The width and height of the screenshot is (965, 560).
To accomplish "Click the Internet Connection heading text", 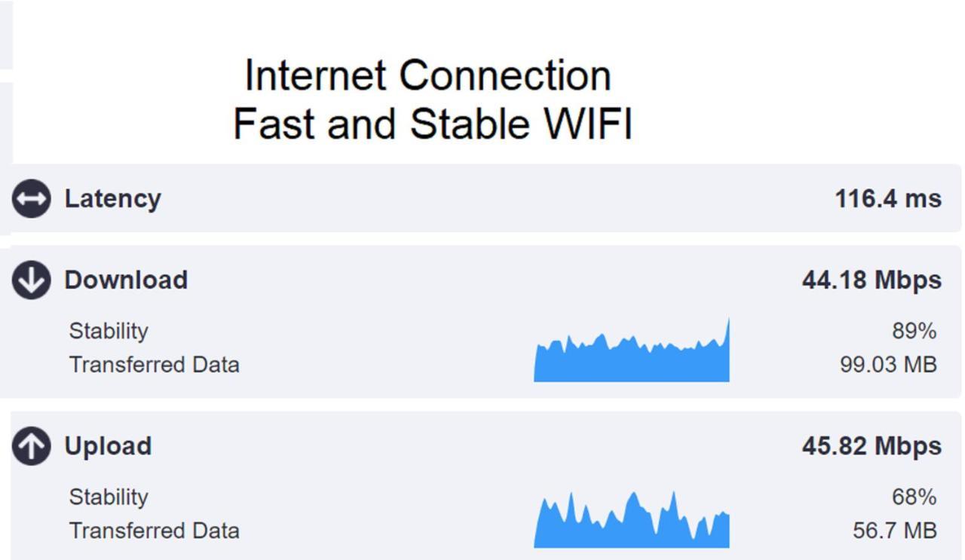I will coord(428,75).
